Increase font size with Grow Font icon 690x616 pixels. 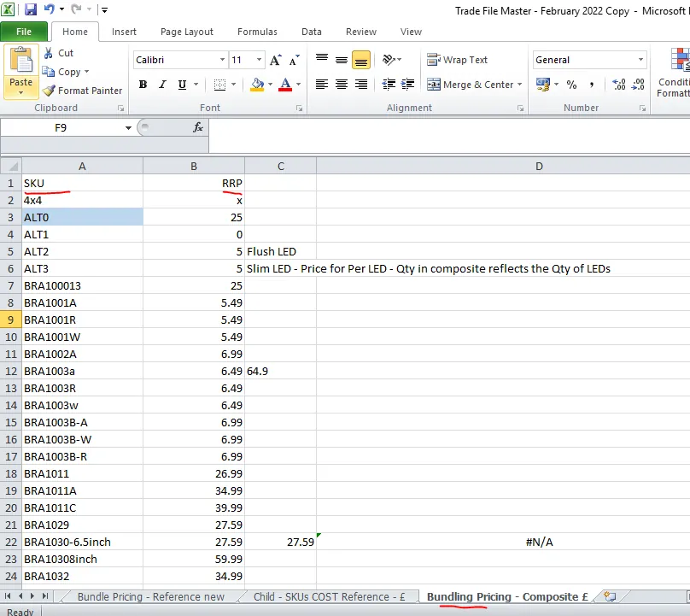point(276,60)
